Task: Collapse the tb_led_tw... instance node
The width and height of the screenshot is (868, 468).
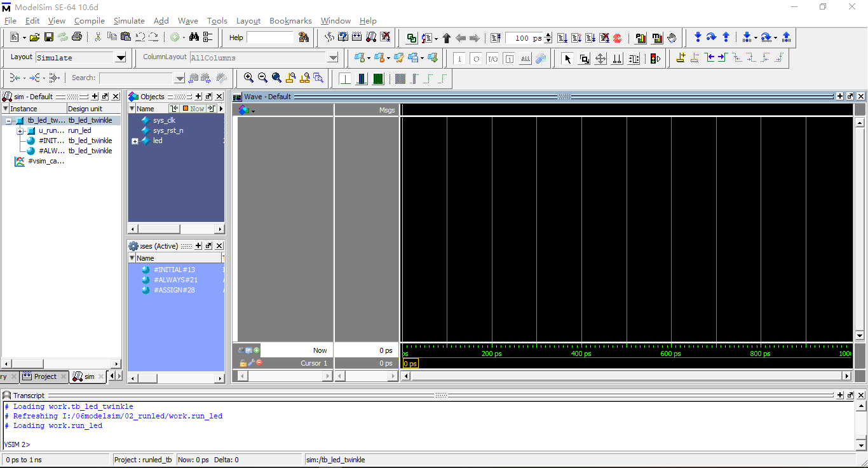Action: pos(8,120)
